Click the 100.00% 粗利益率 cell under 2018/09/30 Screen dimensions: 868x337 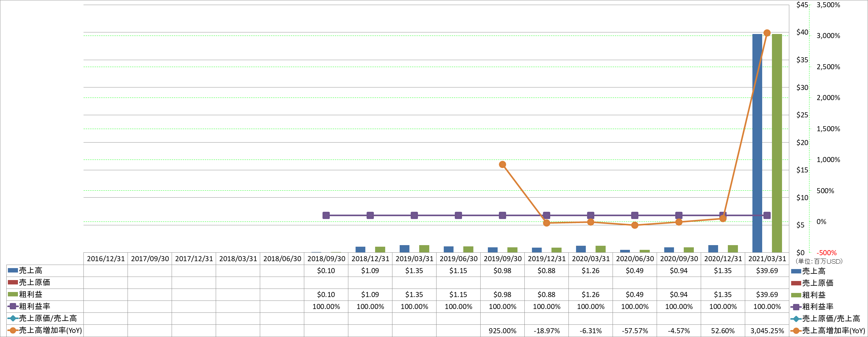point(326,307)
